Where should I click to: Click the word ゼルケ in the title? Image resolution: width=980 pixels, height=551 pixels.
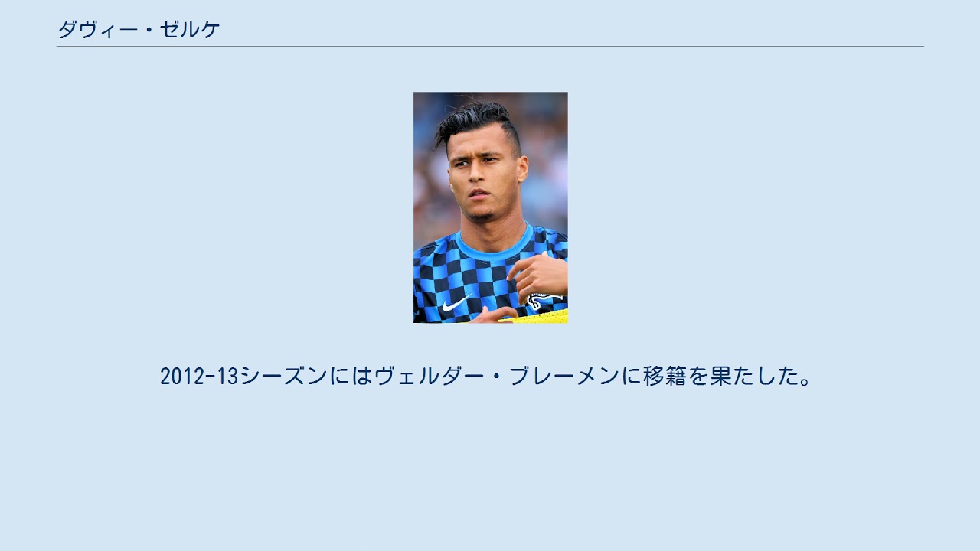point(190,30)
